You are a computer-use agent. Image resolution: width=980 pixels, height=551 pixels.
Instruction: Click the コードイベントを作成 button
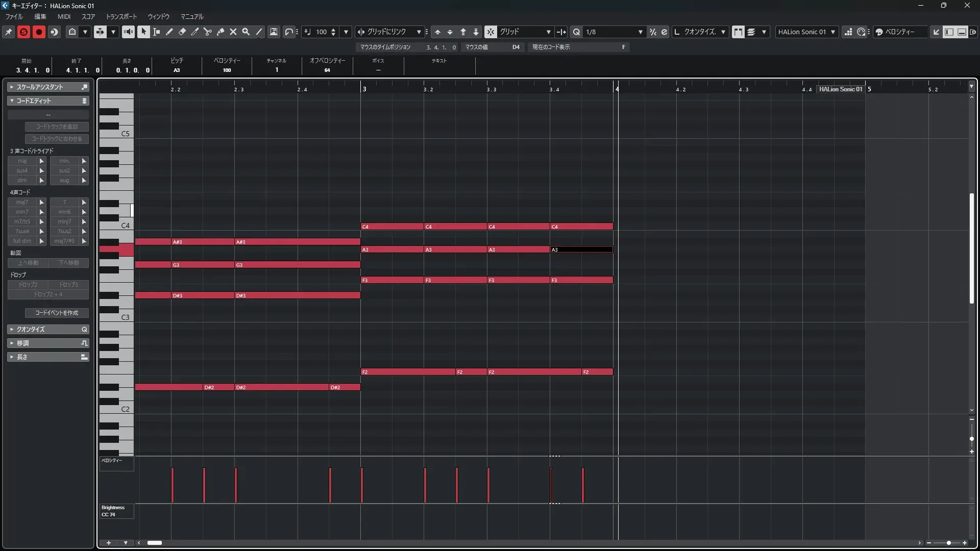(57, 313)
